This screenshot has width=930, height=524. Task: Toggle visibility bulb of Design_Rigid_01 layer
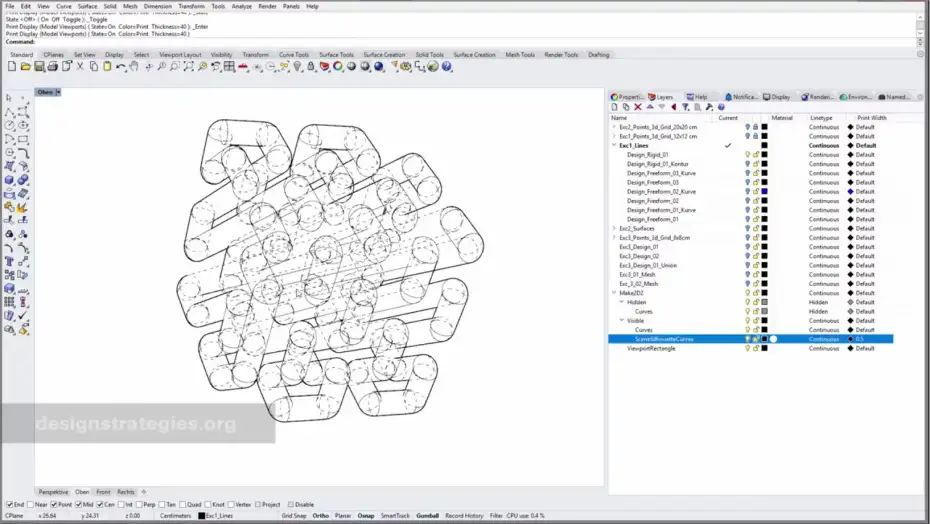coord(748,155)
